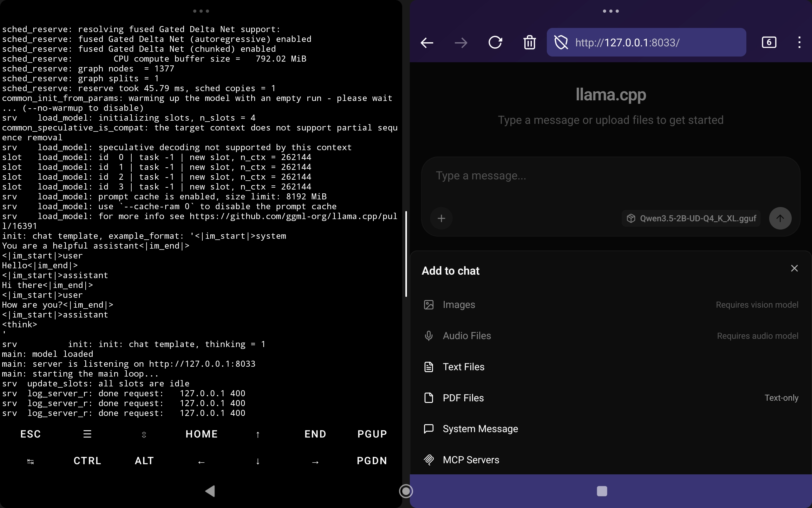
Task: Click the 'main: model loaded' terminal line
Action: pyautogui.click(x=47, y=354)
